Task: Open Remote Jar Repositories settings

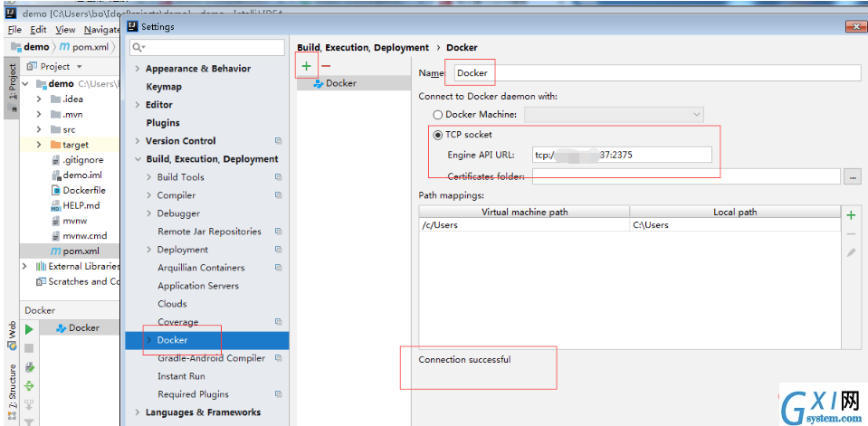Action: 209,232
